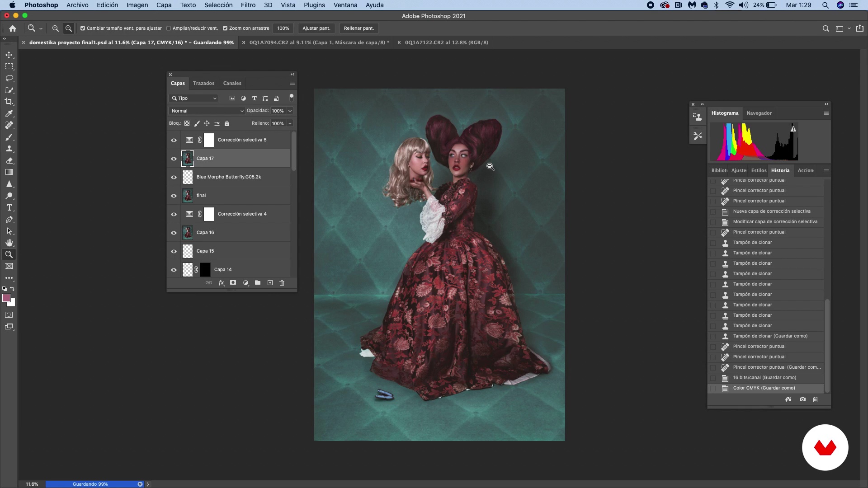
Task: Filter layers by pixel type
Action: point(232,98)
